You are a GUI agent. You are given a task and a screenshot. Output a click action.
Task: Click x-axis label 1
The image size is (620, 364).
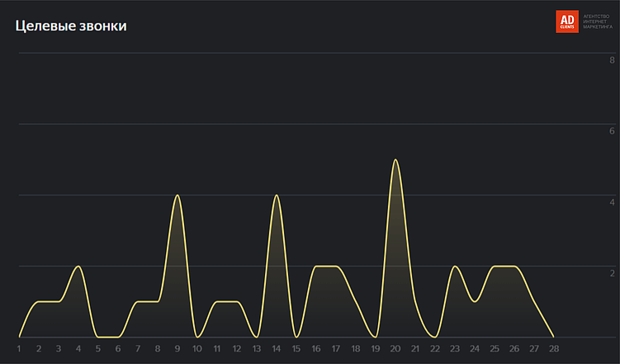19,349
